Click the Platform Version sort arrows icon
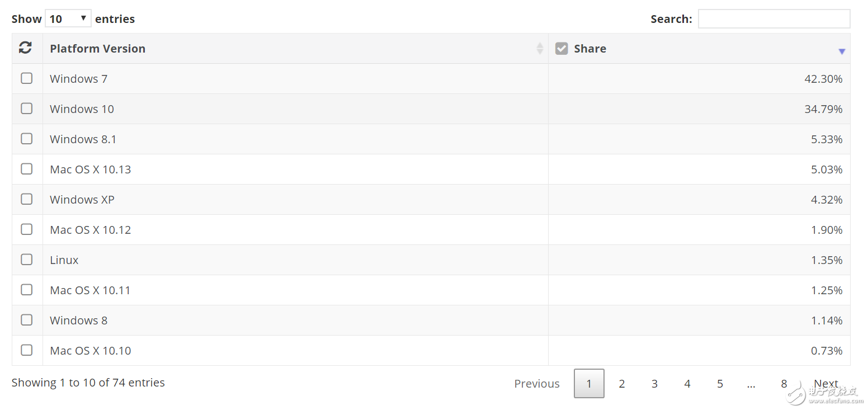The height and width of the screenshot is (410, 868). click(x=540, y=48)
